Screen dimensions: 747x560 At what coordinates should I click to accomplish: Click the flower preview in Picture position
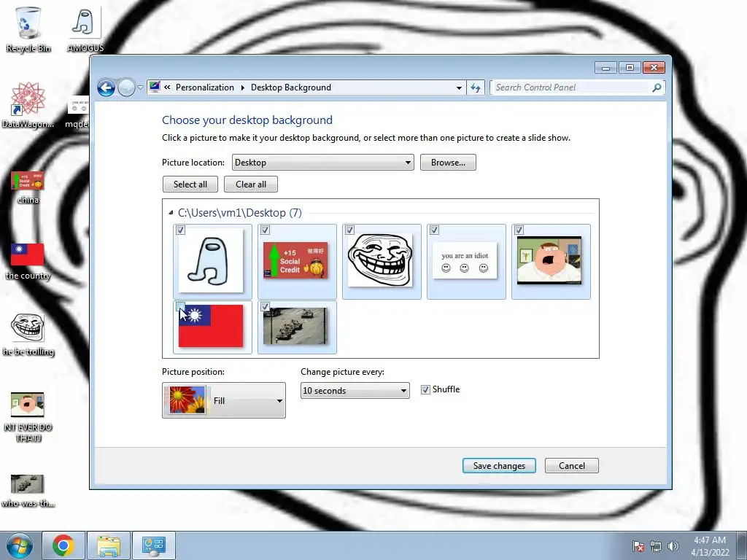point(187,400)
